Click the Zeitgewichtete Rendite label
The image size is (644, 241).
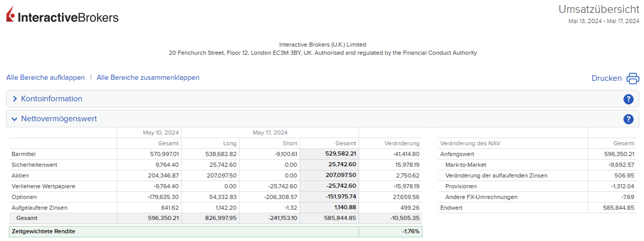(43, 231)
